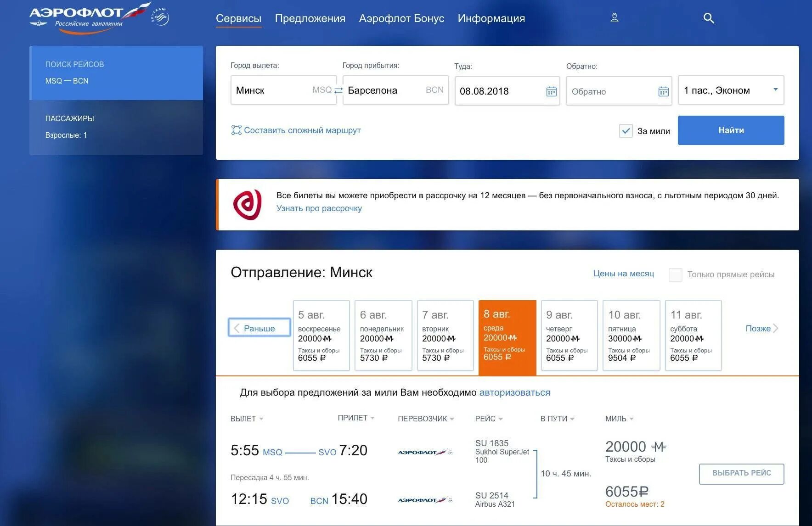Toggle the За мили checkbox
This screenshot has width=812, height=526.
626,131
